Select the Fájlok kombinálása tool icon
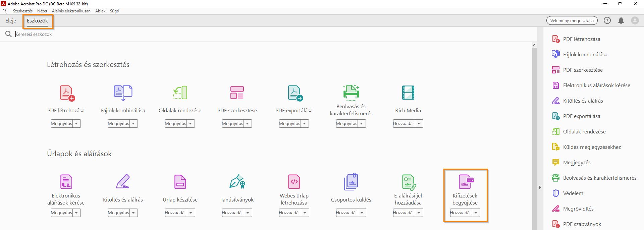 [x=123, y=93]
